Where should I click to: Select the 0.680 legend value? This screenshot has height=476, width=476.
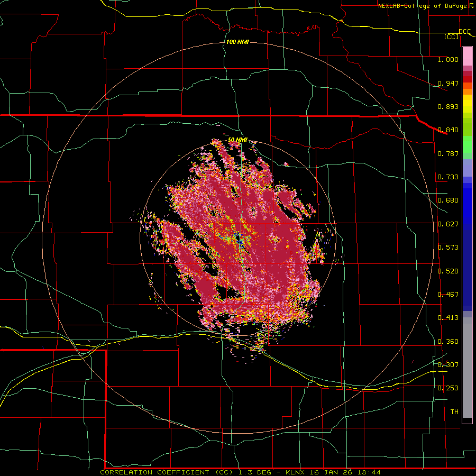pos(448,200)
